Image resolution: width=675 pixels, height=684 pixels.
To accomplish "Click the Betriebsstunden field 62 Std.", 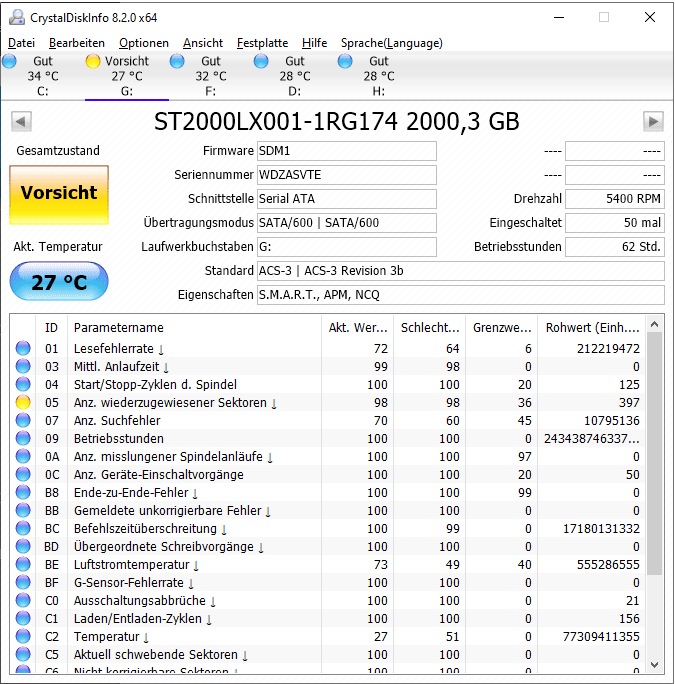I will [x=615, y=247].
